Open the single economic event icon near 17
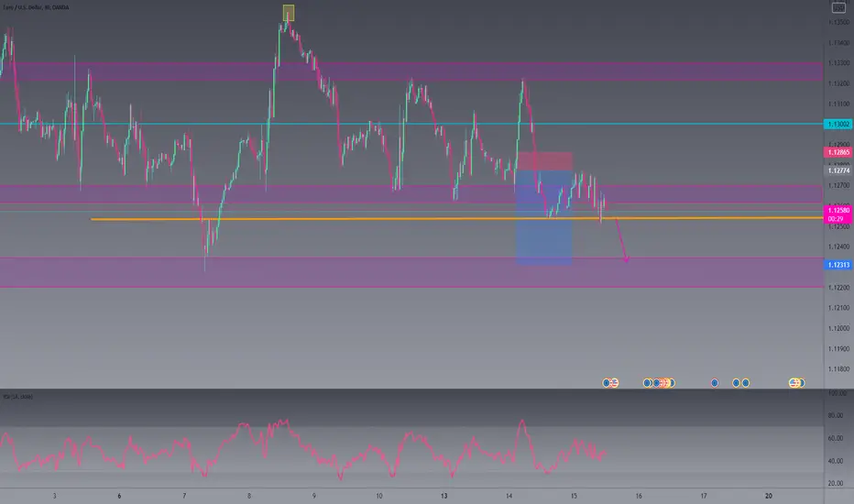This screenshot has height=504, width=854. point(715,383)
